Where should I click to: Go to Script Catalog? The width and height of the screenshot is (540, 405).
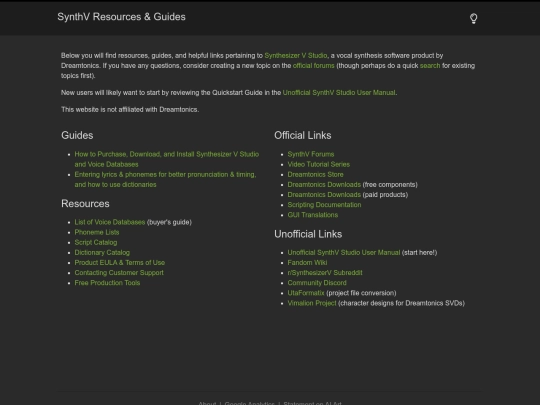(x=96, y=242)
